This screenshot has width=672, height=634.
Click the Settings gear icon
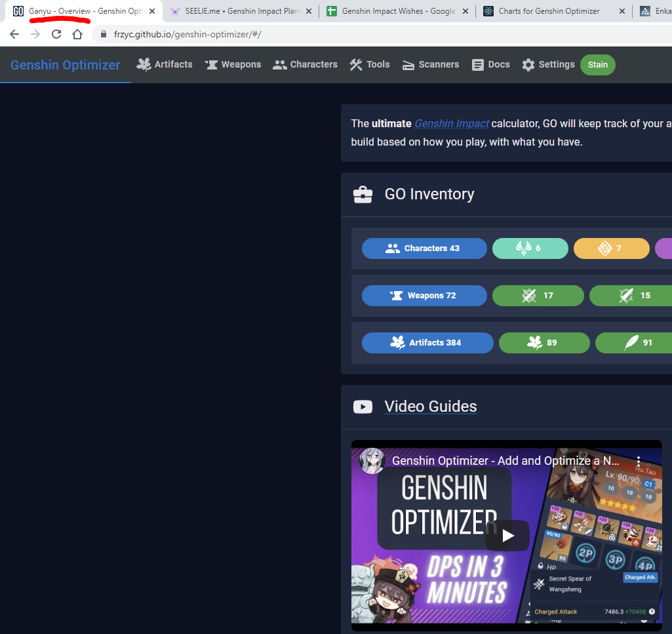click(x=528, y=64)
